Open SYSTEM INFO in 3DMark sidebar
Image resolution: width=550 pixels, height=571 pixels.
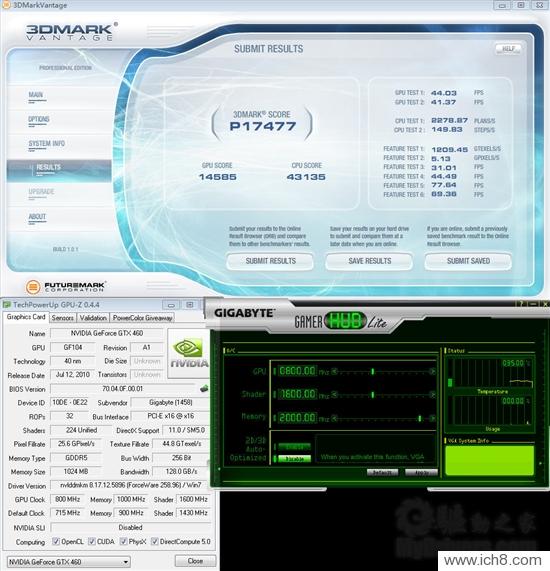(x=46, y=144)
